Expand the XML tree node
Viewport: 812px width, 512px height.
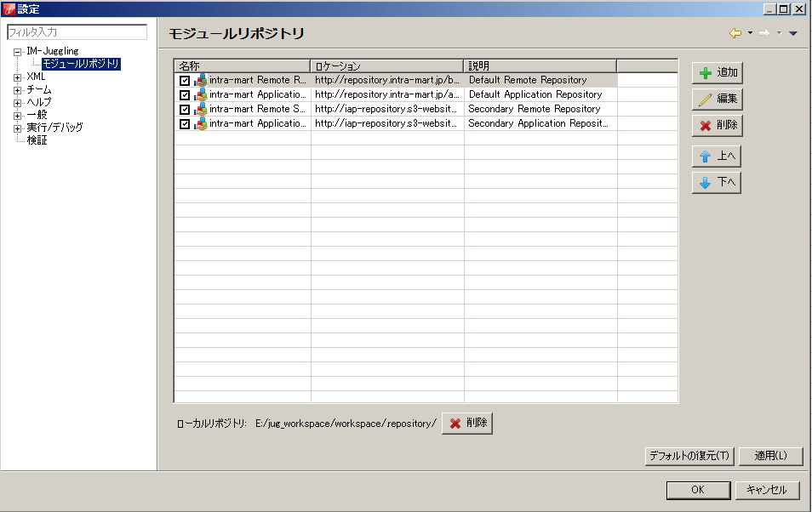tap(18, 77)
